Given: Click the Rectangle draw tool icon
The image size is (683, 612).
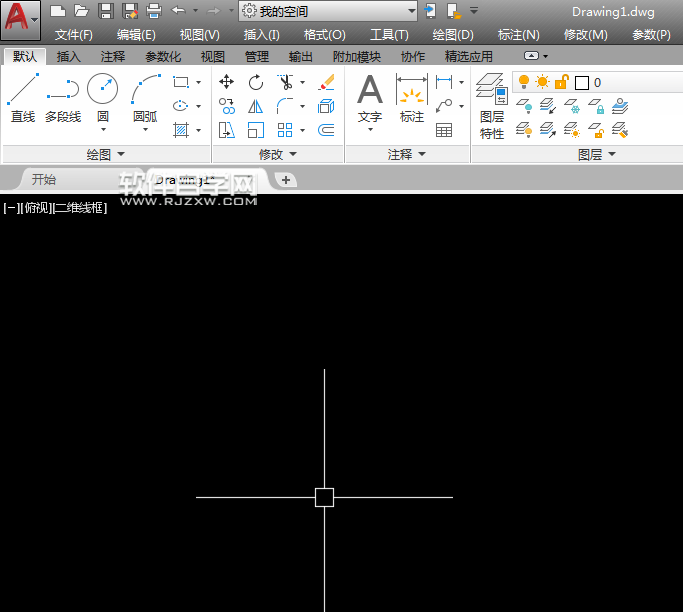Looking at the screenshot, I should [181, 82].
